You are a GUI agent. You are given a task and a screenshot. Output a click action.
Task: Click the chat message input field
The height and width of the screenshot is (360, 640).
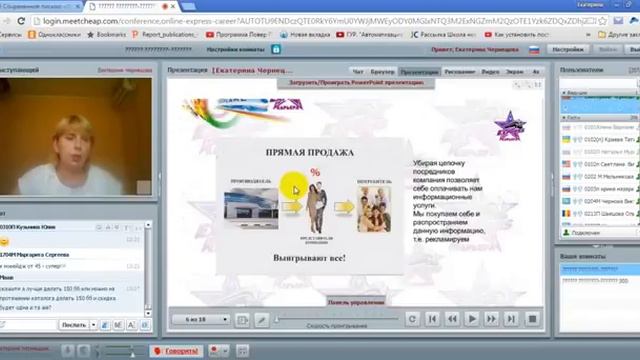[x=29, y=325]
